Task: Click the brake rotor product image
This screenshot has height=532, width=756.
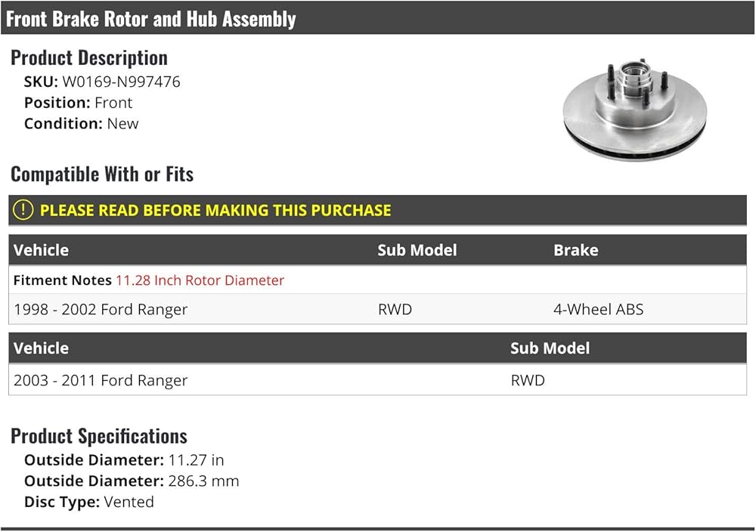Action: pos(634,110)
